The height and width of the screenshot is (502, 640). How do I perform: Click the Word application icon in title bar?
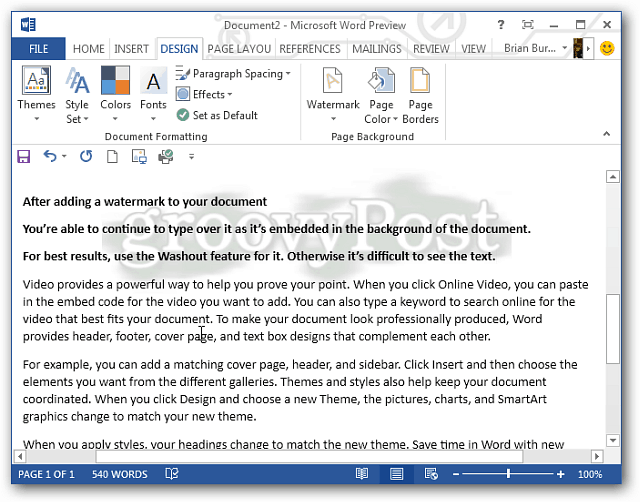pyautogui.click(x=28, y=24)
